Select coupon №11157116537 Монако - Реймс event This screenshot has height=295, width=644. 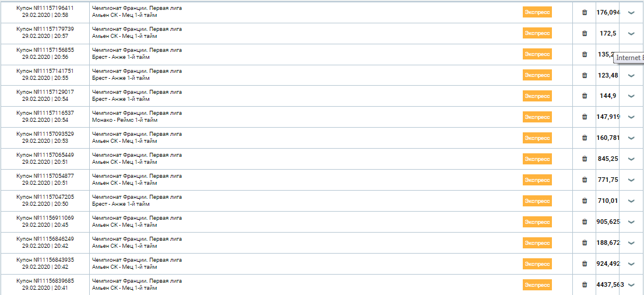(125, 120)
